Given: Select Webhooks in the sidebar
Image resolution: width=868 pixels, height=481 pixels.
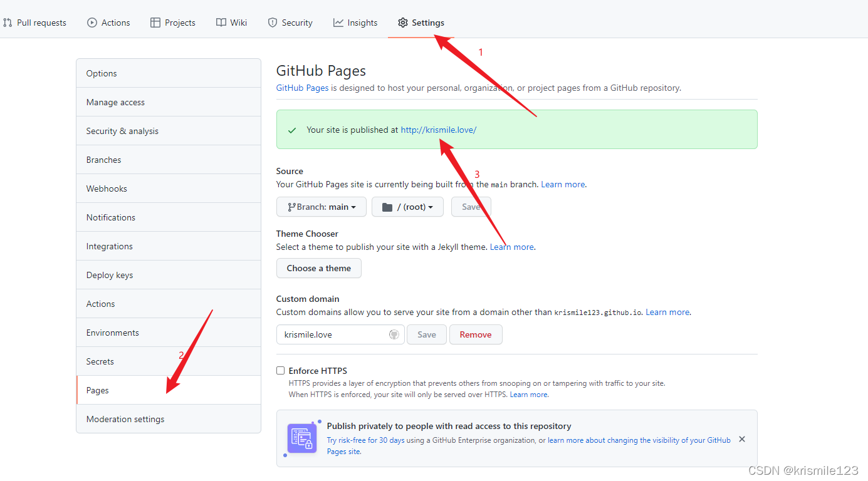Looking at the screenshot, I should 169,189.
